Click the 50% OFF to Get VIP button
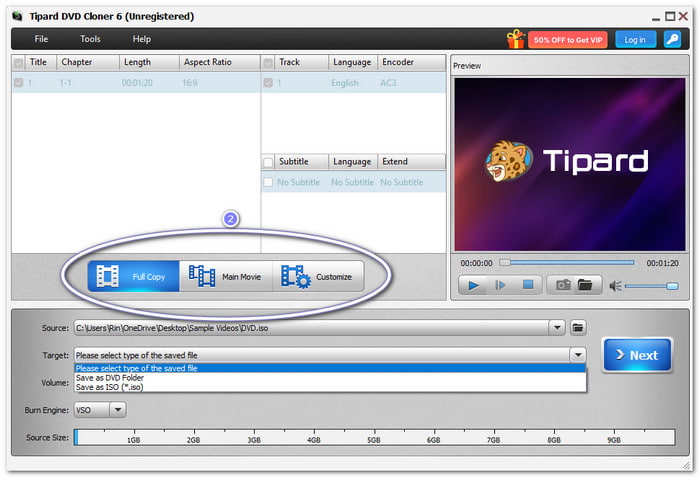The height and width of the screenshot is (478, 700). pos(568,40)
